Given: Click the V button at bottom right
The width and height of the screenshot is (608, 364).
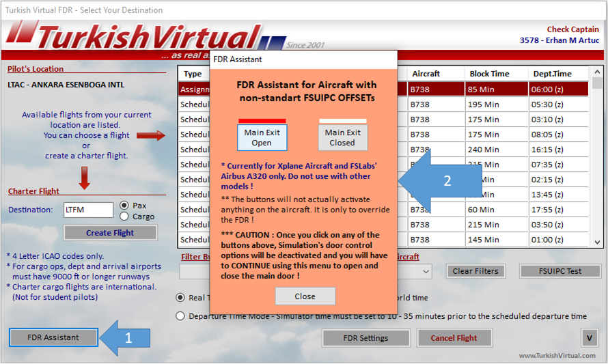Looking at the screenshot, I should [590, 338].
